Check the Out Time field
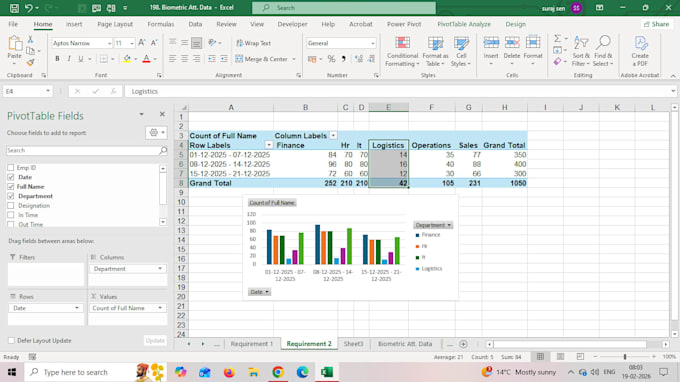Viewport: 680px width, 382px height. (11, 224)
